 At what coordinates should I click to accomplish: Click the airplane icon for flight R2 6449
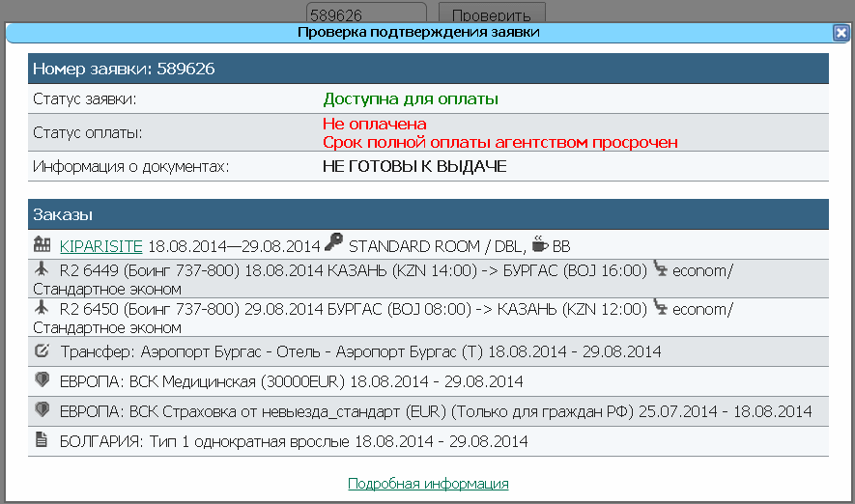tap(42, 269)
